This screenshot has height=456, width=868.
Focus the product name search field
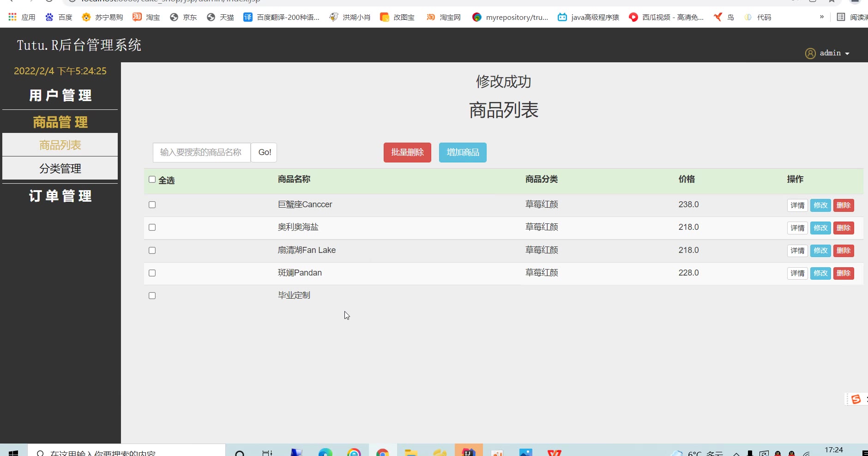point(201,152)
